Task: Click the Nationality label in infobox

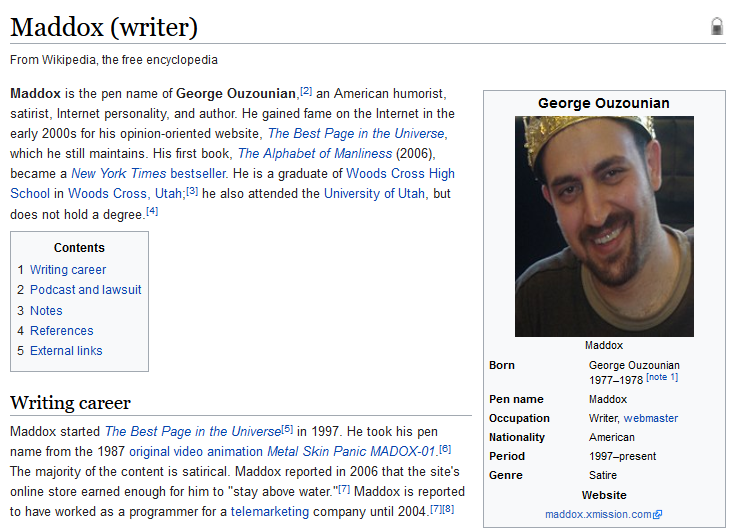Action: (x=517, y=437)
